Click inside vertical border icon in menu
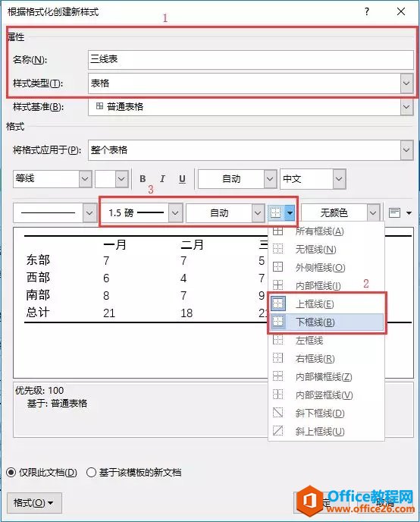 [x=277, y=395]
